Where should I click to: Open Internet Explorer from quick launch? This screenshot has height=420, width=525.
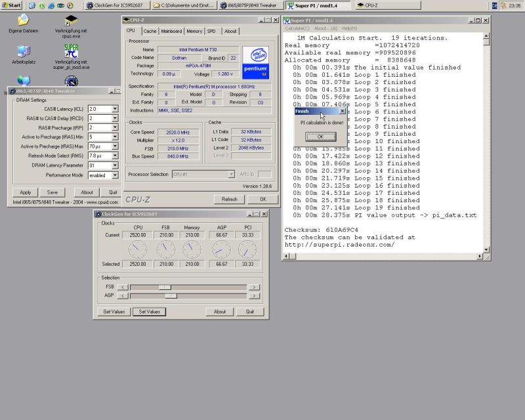(x=51, y=5)
